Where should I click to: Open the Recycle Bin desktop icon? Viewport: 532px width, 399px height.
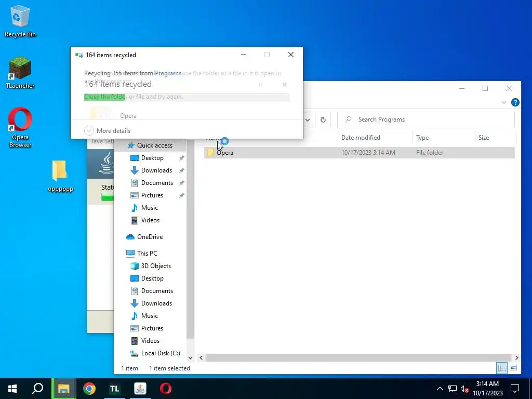[x=20, y=21]
